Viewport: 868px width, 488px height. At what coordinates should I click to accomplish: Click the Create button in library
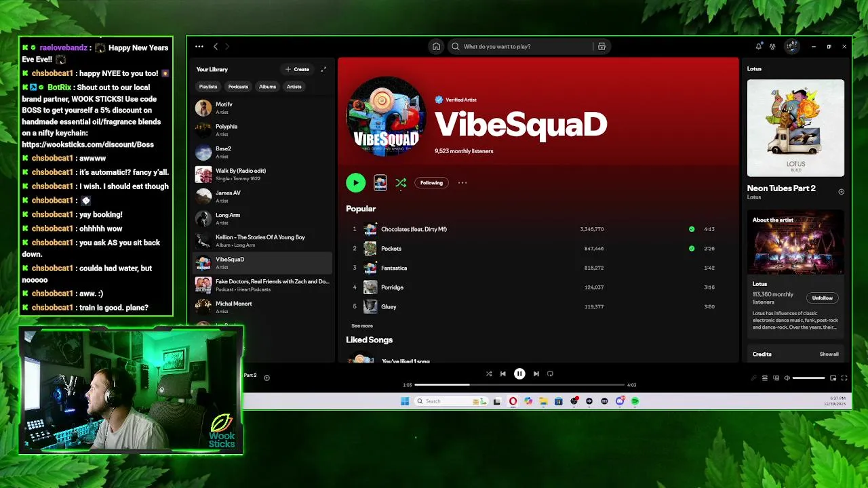click(x=297, y=69)
